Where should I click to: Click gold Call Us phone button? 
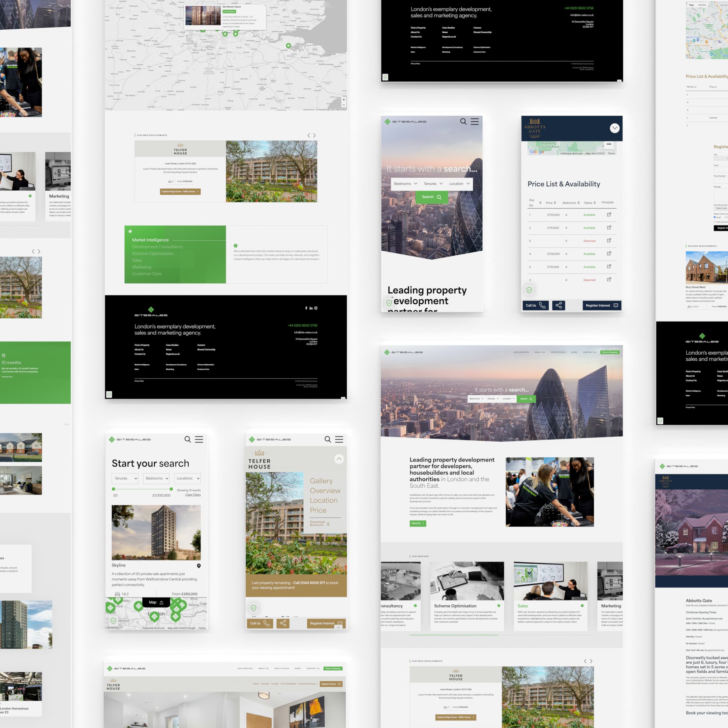[x=260, y=623]
